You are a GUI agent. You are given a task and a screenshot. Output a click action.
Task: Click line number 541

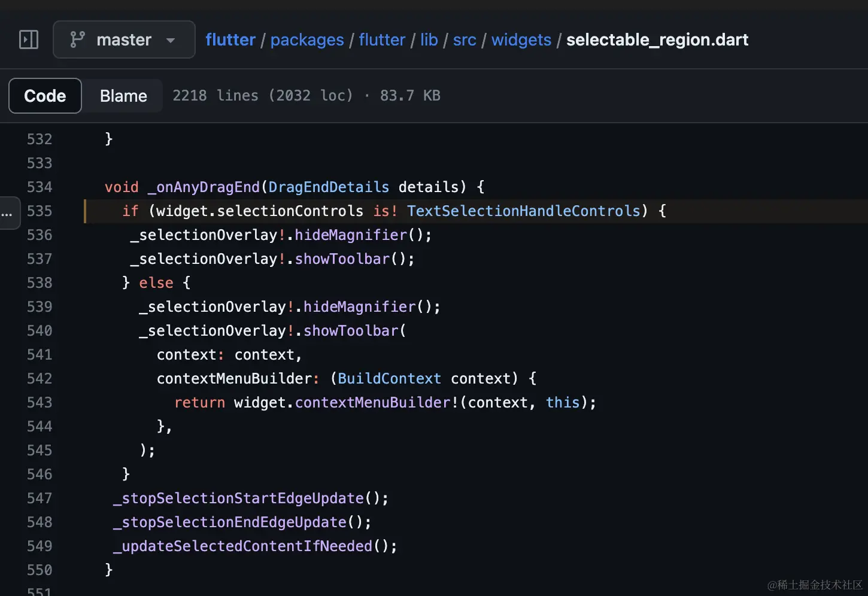click(40, 354)
